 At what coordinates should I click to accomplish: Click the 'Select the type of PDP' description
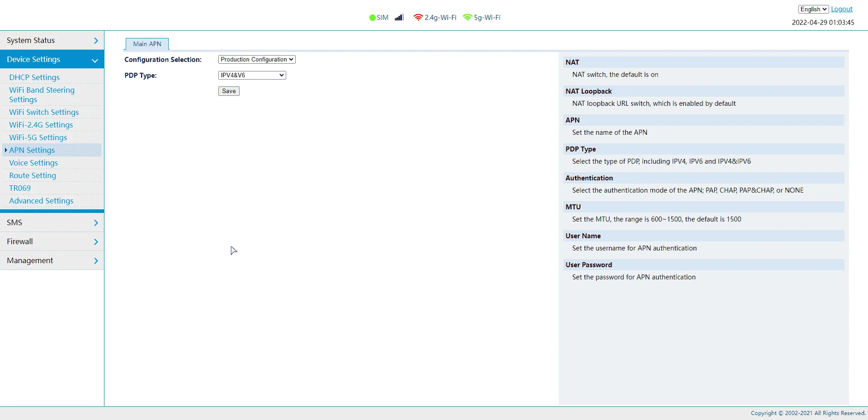tap(661, 161)
